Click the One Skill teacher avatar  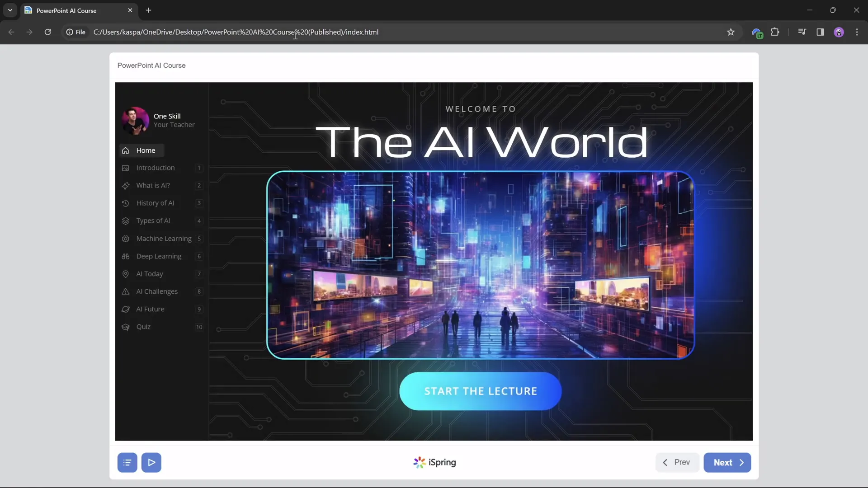pyautogui.click(x=136, y=120)
